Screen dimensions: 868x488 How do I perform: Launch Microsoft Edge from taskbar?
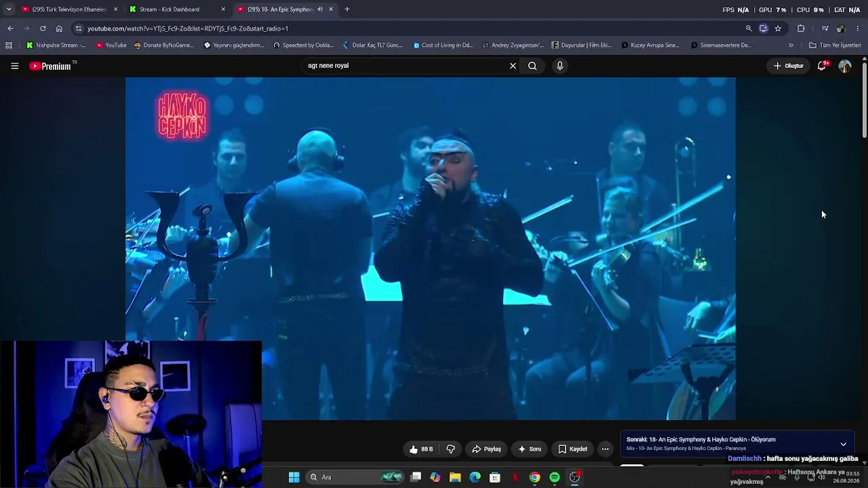[x=475, y=477]
